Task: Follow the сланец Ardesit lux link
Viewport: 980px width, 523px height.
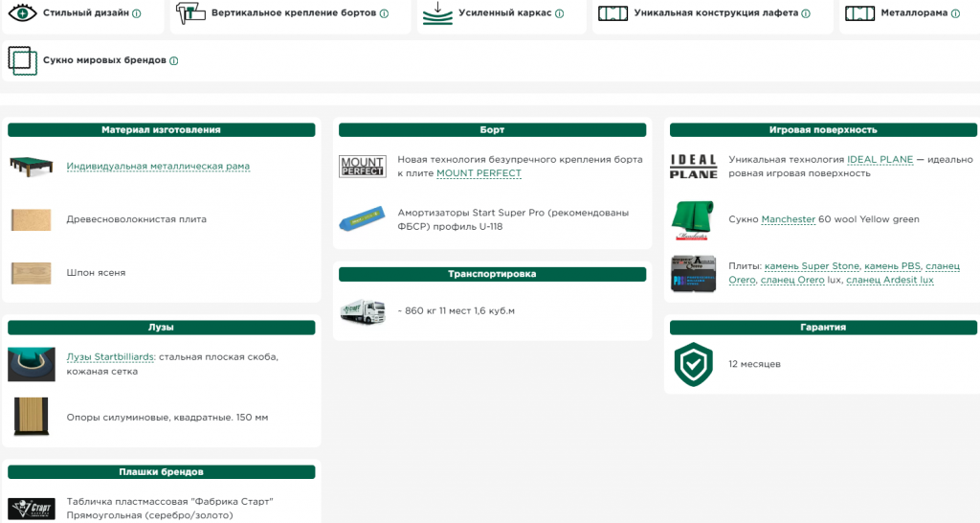Action: click(890, 281)
